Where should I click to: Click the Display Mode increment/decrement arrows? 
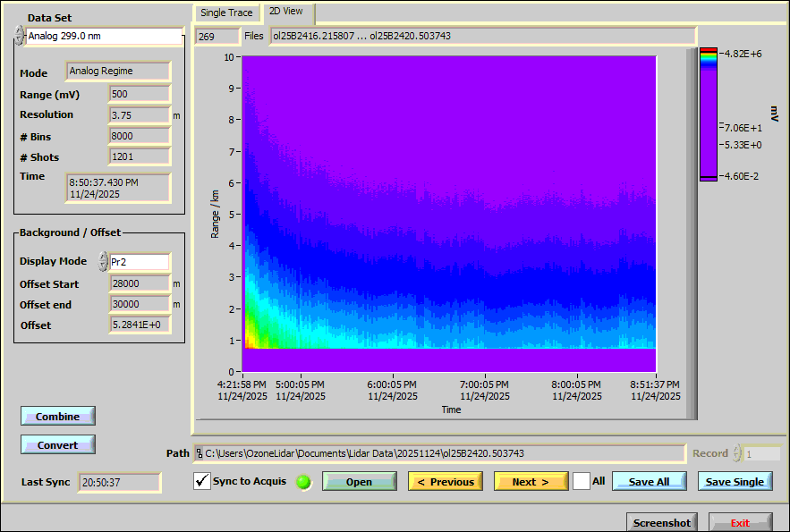(103, 262)
